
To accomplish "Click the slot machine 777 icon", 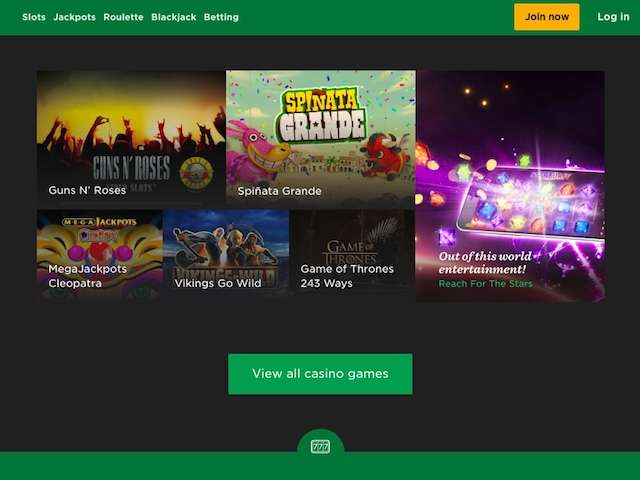I will 320,447.
